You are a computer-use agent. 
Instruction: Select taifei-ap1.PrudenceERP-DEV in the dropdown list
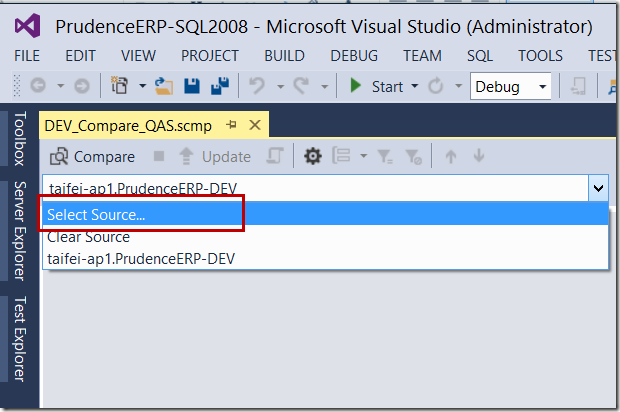click(x=325, y=259)
